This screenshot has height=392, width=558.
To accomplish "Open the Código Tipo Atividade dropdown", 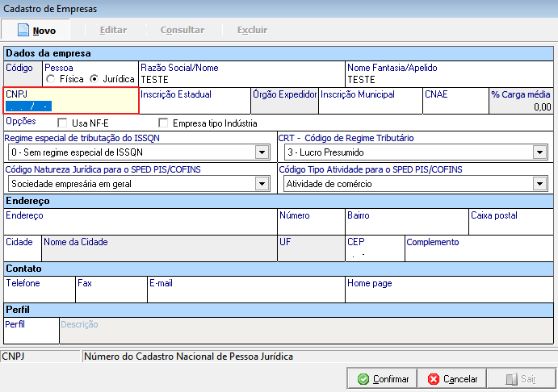I will (x=539, y=184).
